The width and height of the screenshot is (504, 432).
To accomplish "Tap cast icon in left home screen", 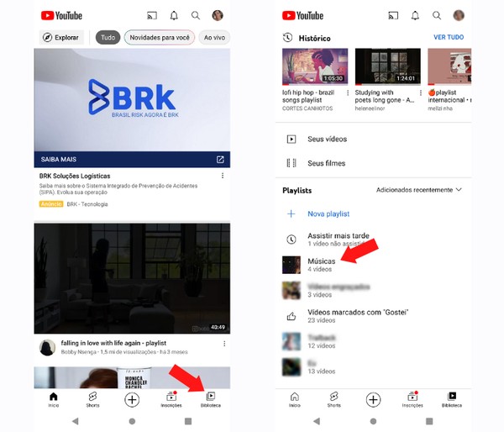I will [152, 15].
